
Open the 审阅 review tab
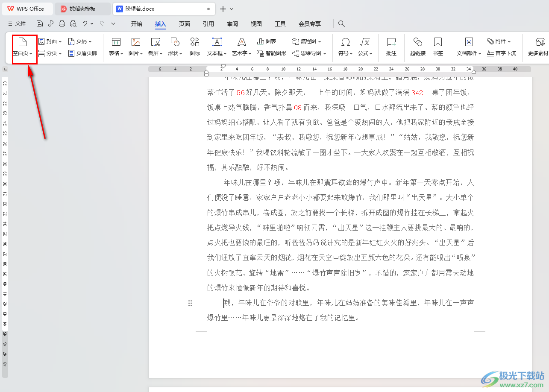click(232, 24)
